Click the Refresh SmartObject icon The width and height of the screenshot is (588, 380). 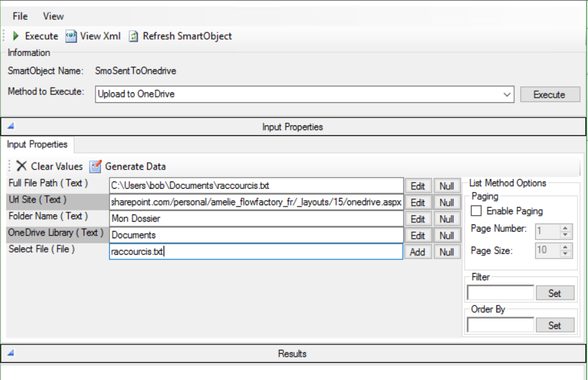click(x=133, y=36)
